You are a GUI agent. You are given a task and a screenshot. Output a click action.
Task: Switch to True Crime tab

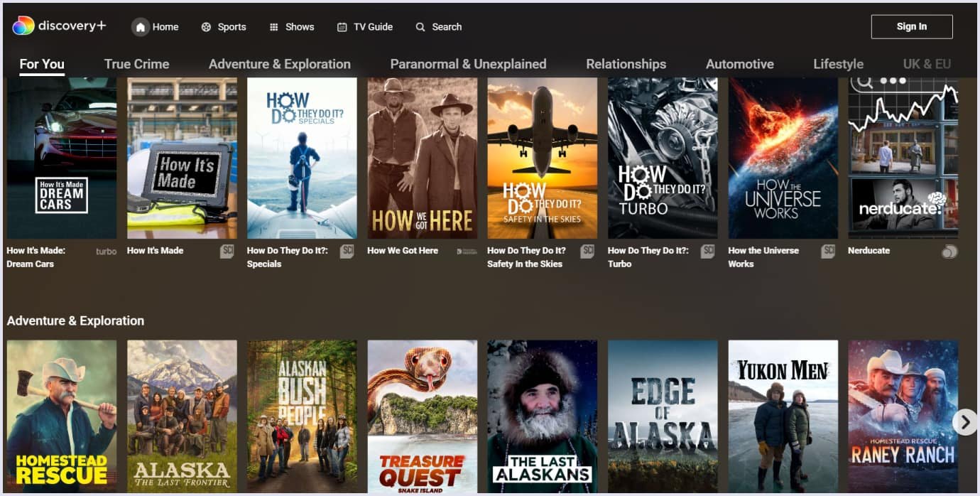pos(136,64)
